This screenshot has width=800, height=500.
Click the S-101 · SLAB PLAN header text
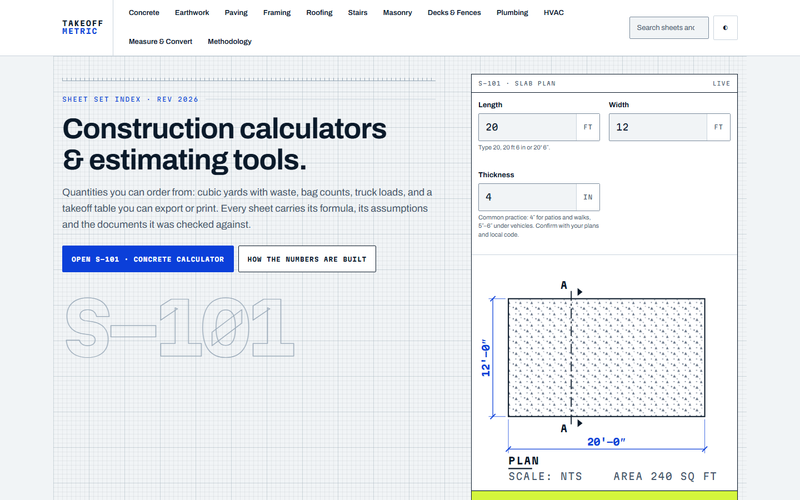coord(517,83)
